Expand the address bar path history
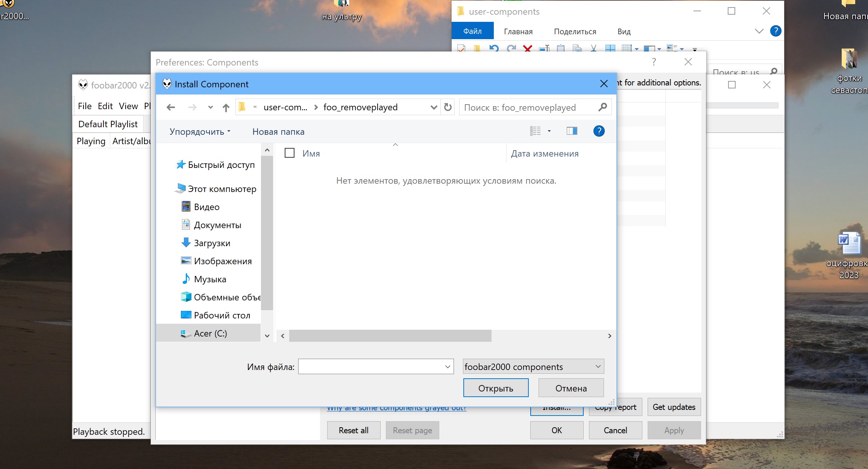The width and height of the screenshot is (868, 469). pyautogui.click(x=434, y=107)
